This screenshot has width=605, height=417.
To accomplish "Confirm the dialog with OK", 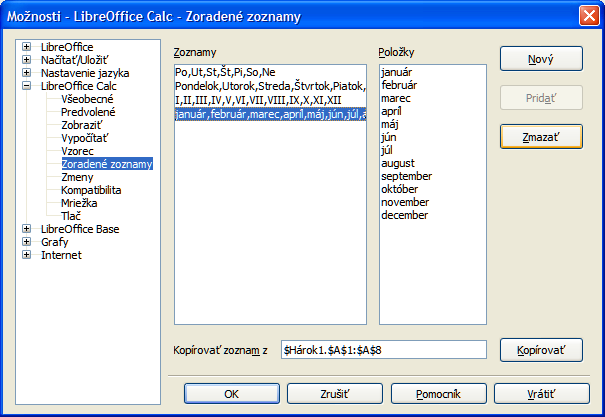I will pos(232,394).
